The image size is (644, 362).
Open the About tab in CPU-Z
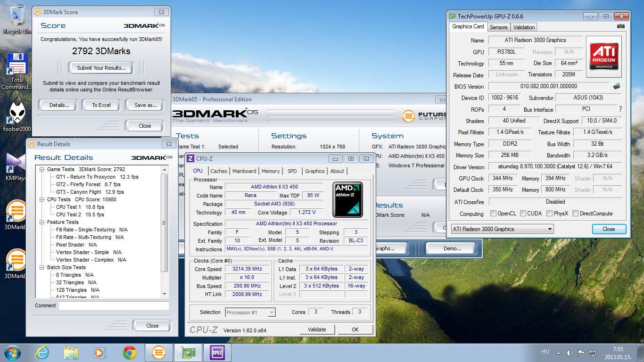[x=337, y=171]
